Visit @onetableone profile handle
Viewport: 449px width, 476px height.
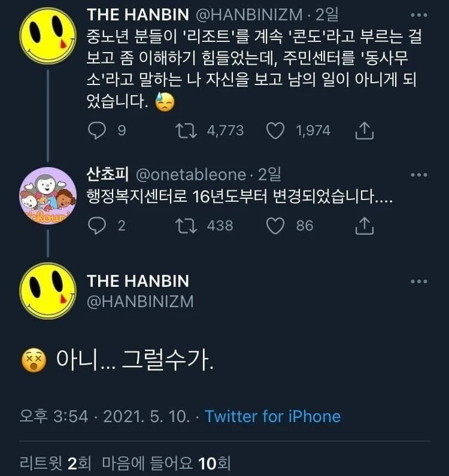click(x=191, y=175)
